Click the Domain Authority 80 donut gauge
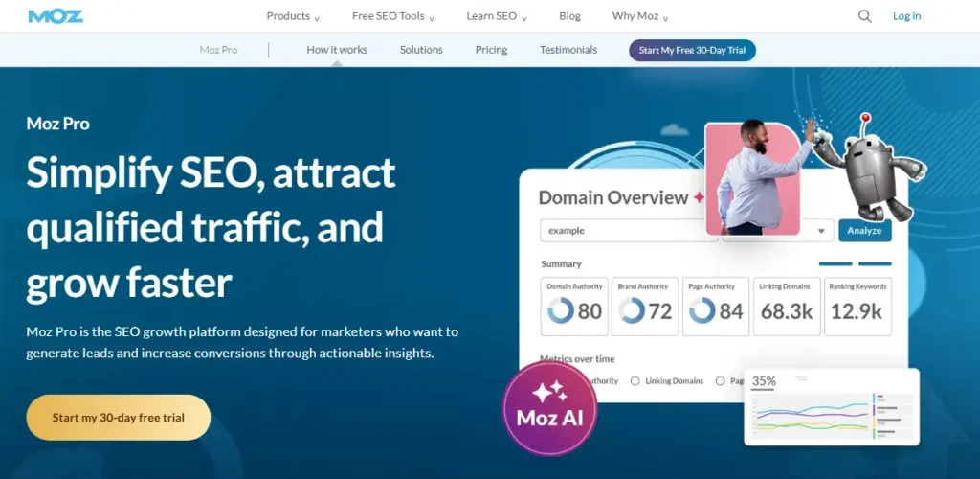 561,310
